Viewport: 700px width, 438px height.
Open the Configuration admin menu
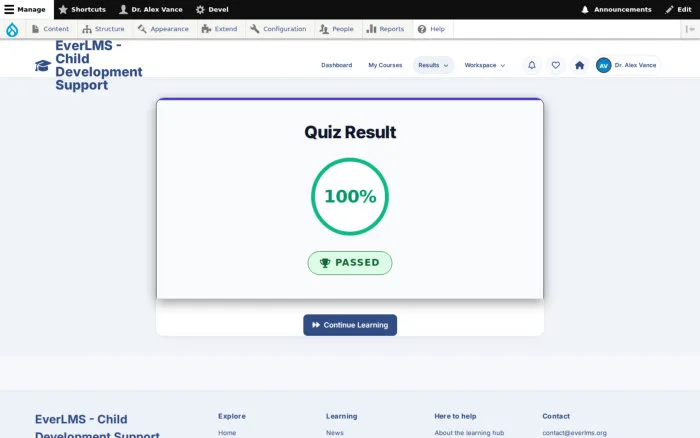(x=278, y=29)
